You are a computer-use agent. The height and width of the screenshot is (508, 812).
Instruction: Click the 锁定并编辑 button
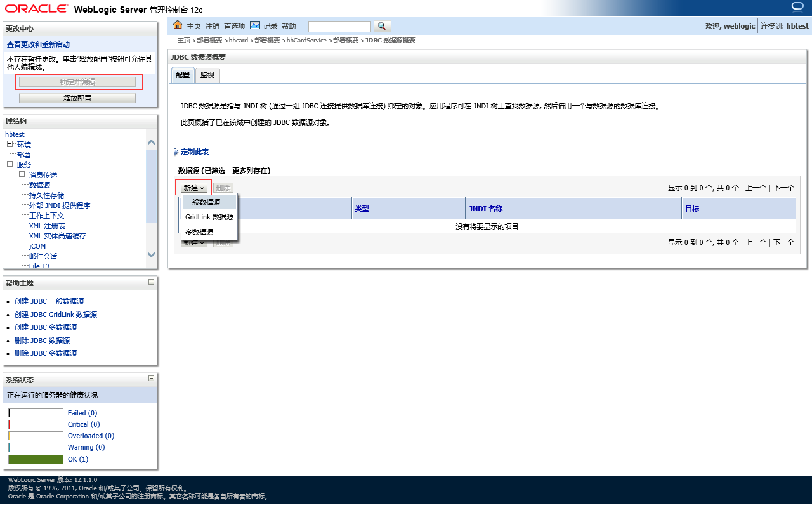77,82
